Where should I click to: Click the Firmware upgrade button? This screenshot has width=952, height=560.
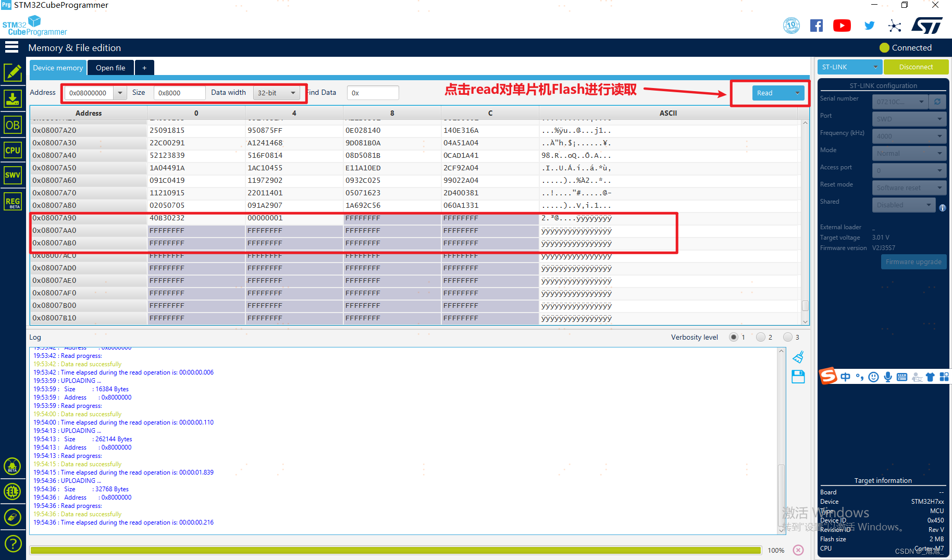pos(913,262)
